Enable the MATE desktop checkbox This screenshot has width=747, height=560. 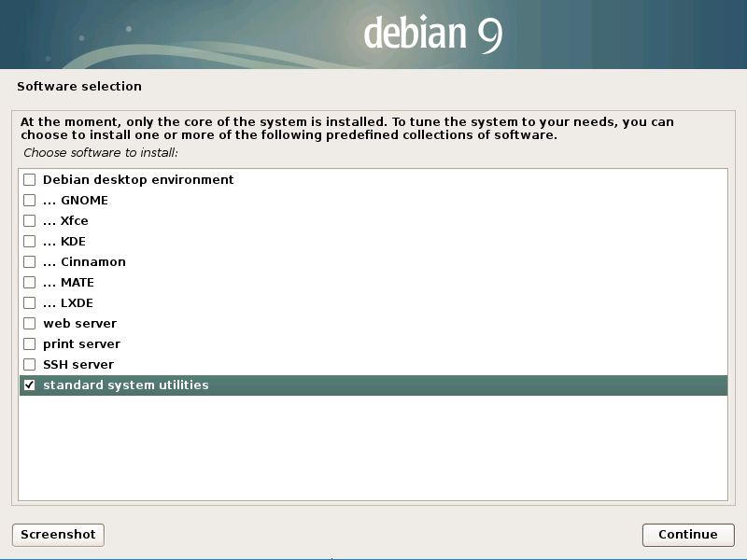[30, 282]
